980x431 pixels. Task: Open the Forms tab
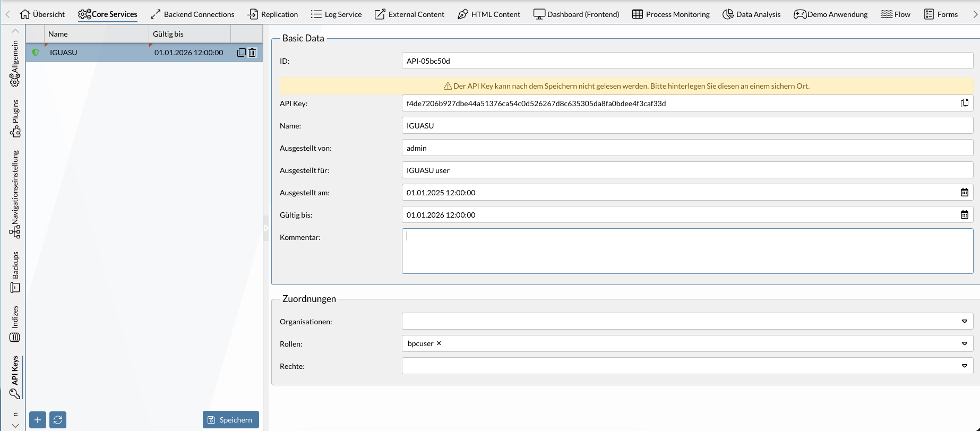941,14
